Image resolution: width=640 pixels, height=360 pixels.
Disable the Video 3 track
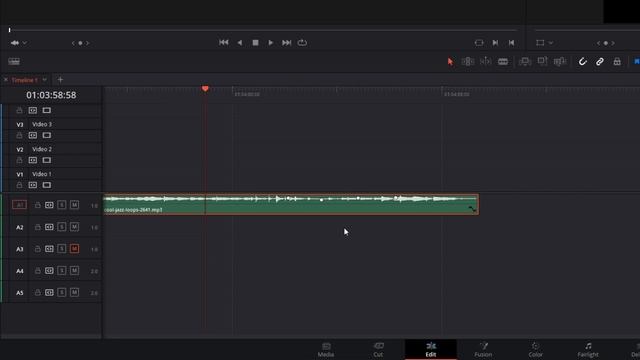point(47,135)
